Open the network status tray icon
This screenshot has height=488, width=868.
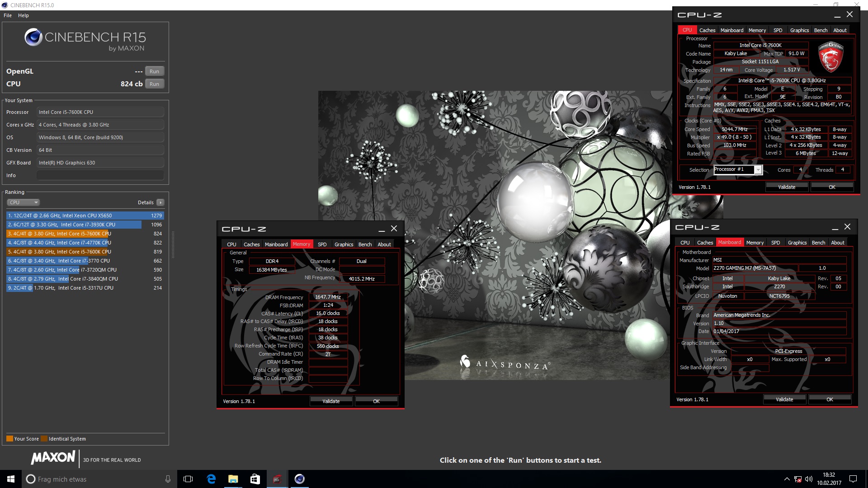798,479
